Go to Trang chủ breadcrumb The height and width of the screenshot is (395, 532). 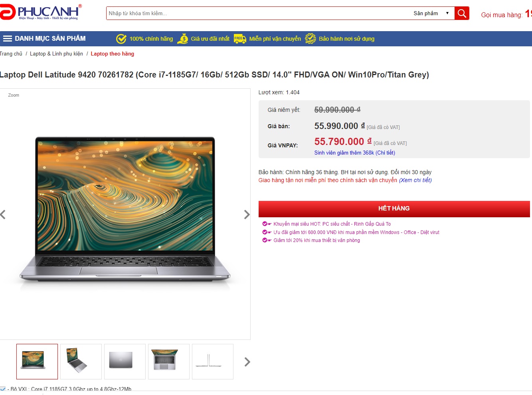[11, 54]
